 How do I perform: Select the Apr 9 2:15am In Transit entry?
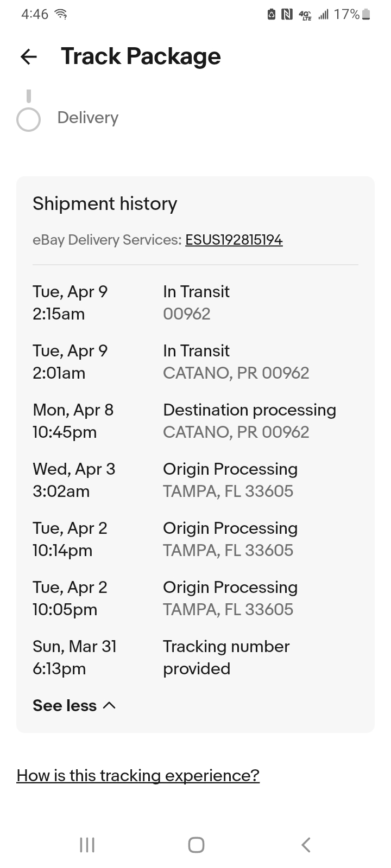[x=195, y=303]
